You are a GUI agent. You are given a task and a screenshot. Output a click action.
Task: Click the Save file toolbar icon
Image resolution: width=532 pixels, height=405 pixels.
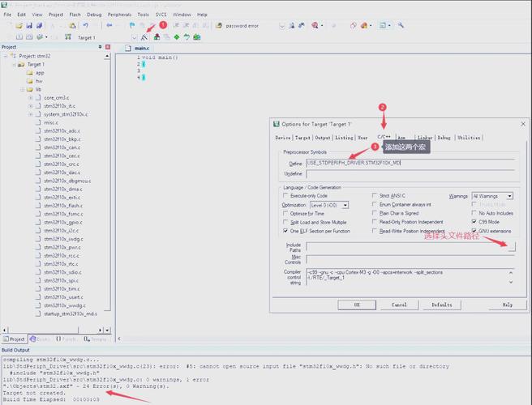pyautogui.click(x=29, y=26)
